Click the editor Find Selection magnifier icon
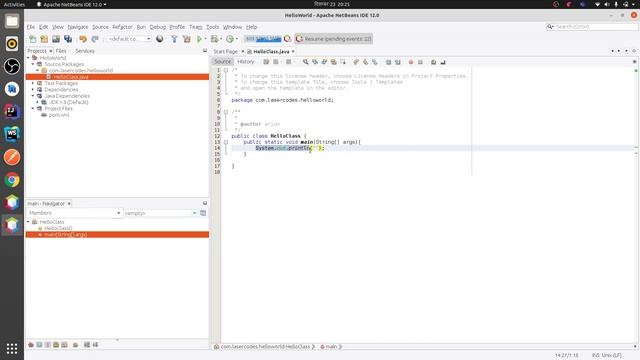This screenshot has width=640, height=360. [x=305, y=62]
